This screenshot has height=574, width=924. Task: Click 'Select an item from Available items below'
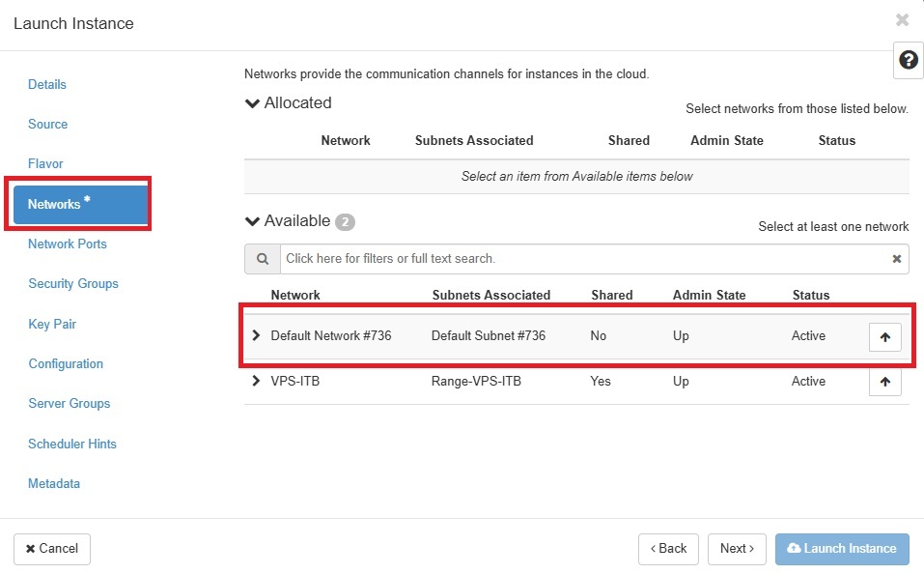pos(577,177)
